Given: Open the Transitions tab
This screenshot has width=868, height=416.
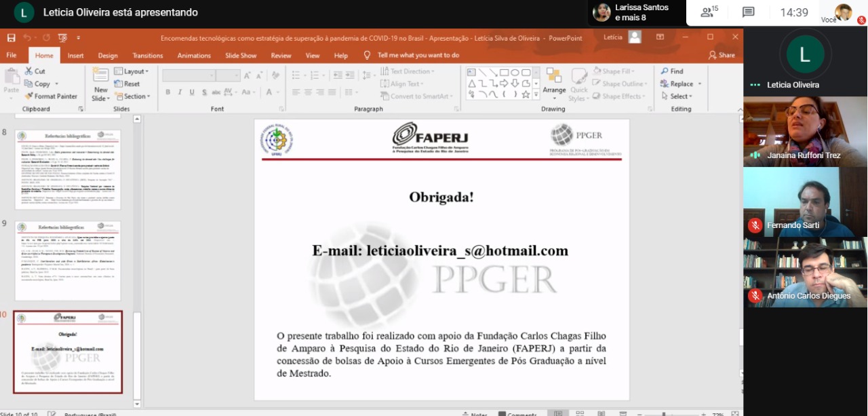Looking at the screenshot, I should coord(148,56).
